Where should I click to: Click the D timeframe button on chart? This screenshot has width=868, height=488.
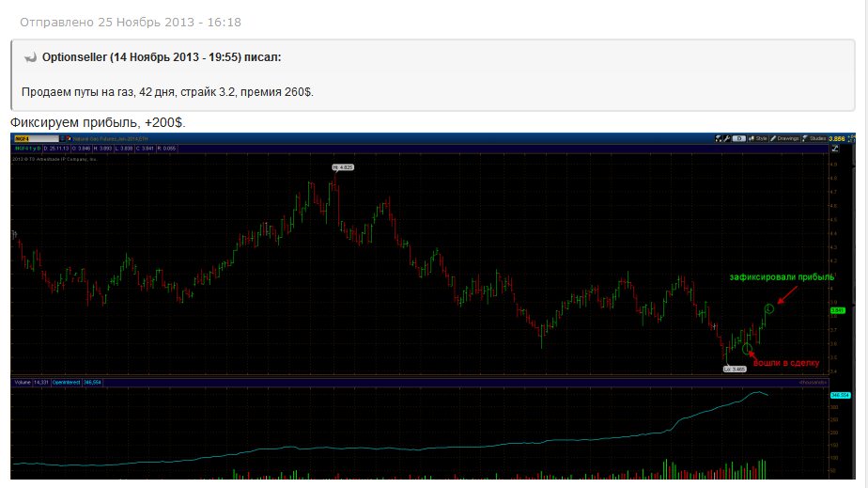click(739, 138)
